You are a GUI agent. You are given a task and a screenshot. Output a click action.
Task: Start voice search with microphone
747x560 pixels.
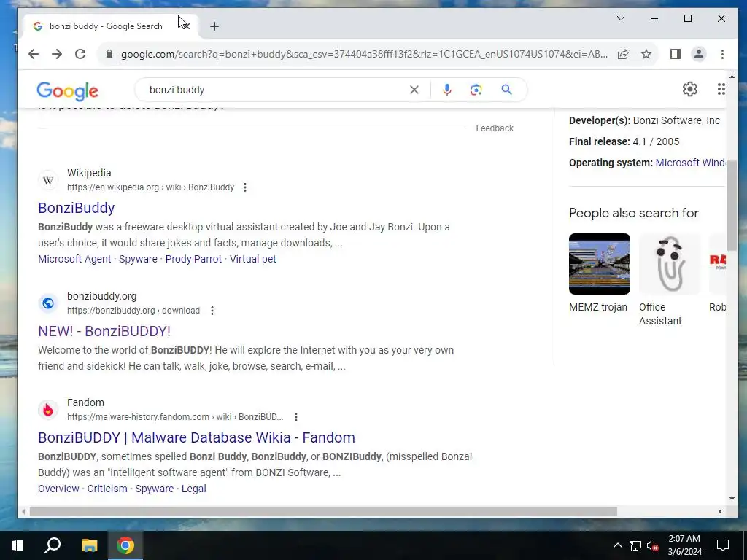[447, 90]
